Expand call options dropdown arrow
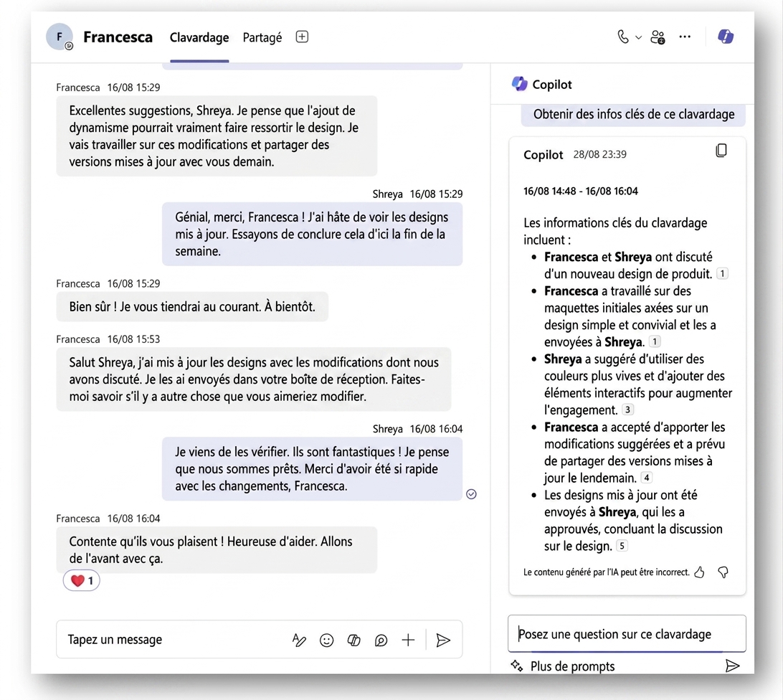Viewport: 783px width, 700px height. pos(638,37)
